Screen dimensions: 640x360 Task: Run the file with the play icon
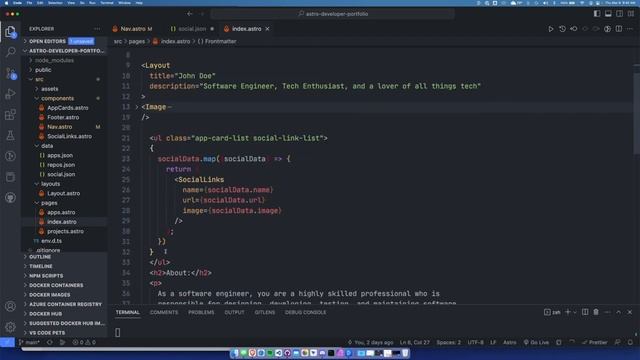pos(551,29)
